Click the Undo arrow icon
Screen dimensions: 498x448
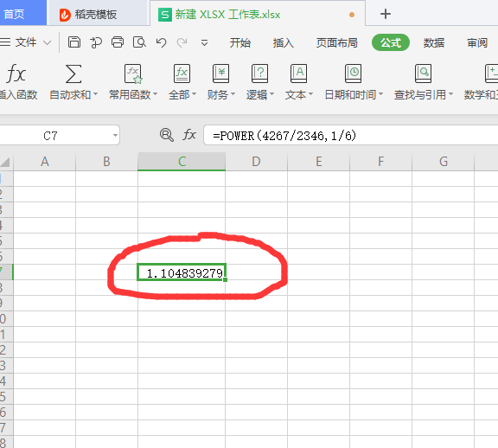pos(161,42)
